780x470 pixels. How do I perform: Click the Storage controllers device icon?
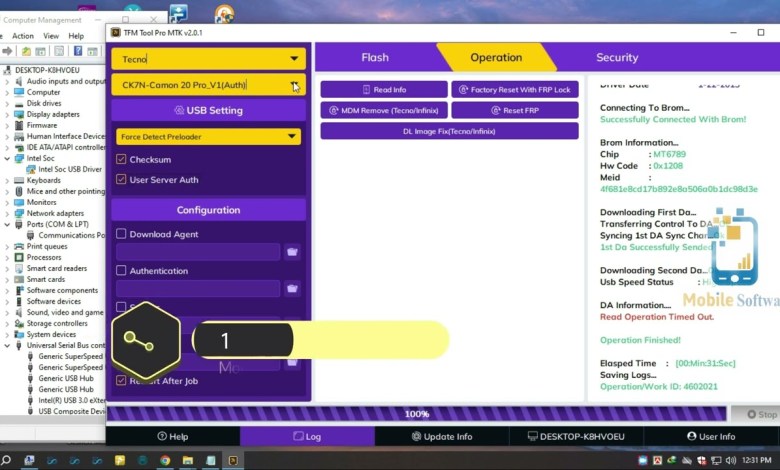point(19,323)
